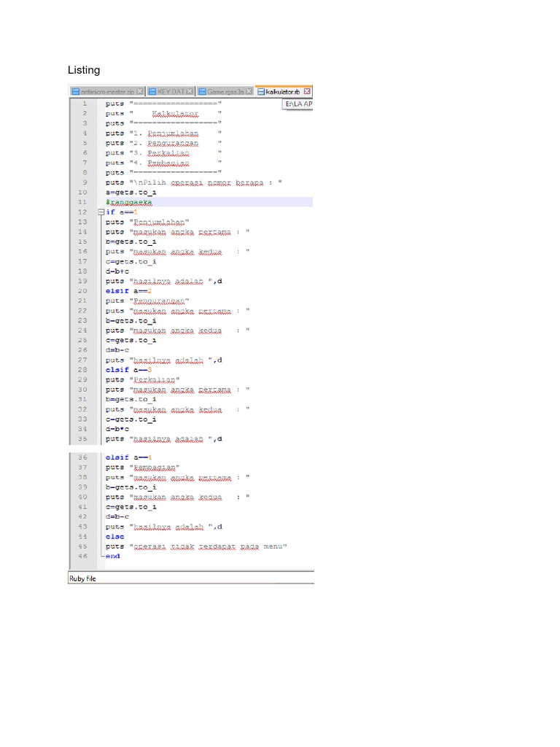Click '2. Pengurangan' text on line 5
Image resolution: width=560 pixels, height=747 pixels.
click(x=166, y=144)
